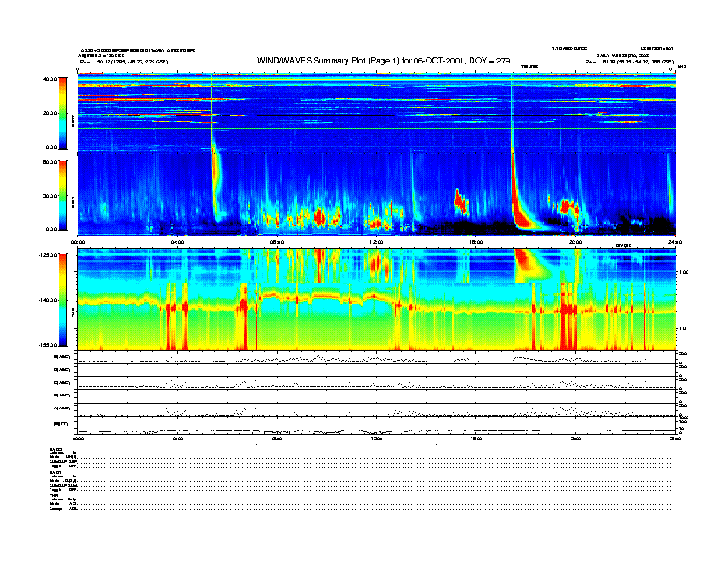Select the -155.00 color bar label
The height and width of the screenshot is (563, 728).
pos(48,345)
